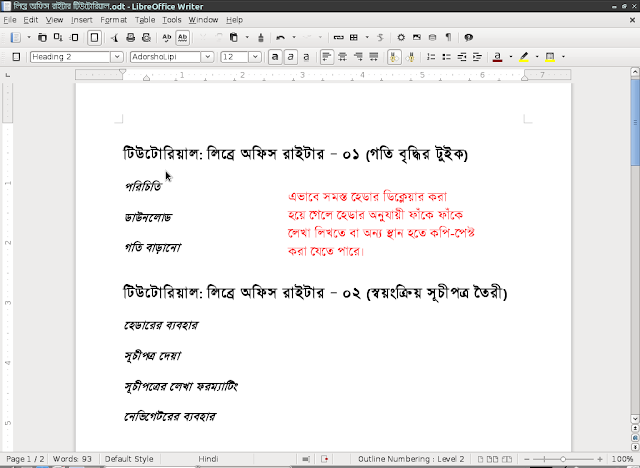The height and width of the screenshot is (468, 640).
Task: Select the Clone Formatting paintbrush
Action: (261, 38)
